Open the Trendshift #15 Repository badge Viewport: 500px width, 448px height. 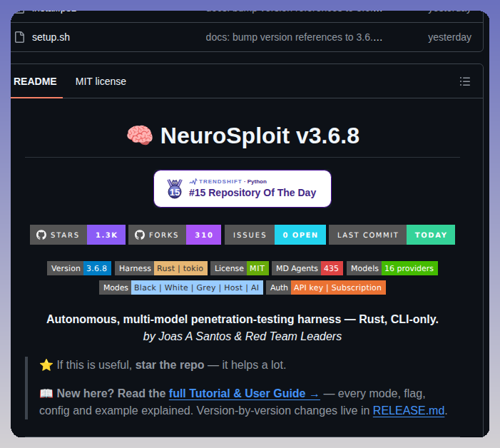point(243,189)
